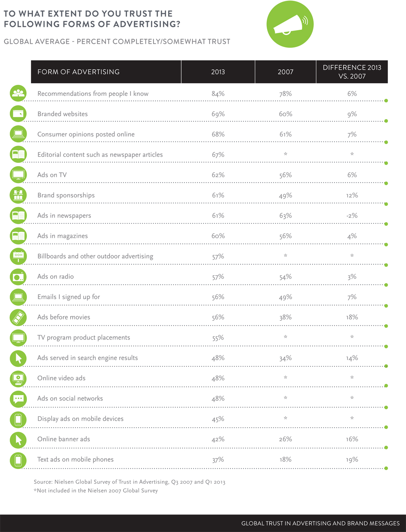Click the Nielsen Global Survey source text
Viewport: 406px width, 532px height.
130,482
